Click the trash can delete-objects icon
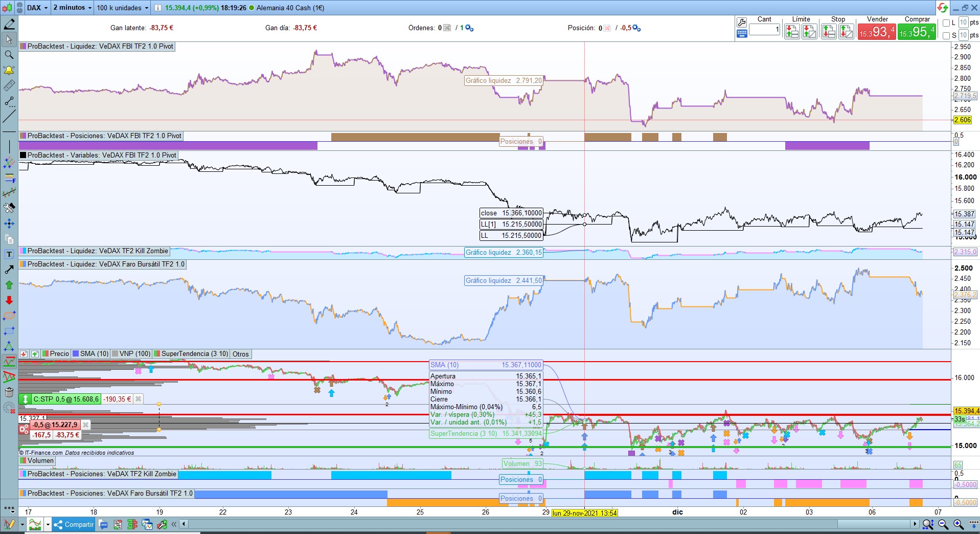 tap(9, 392)
